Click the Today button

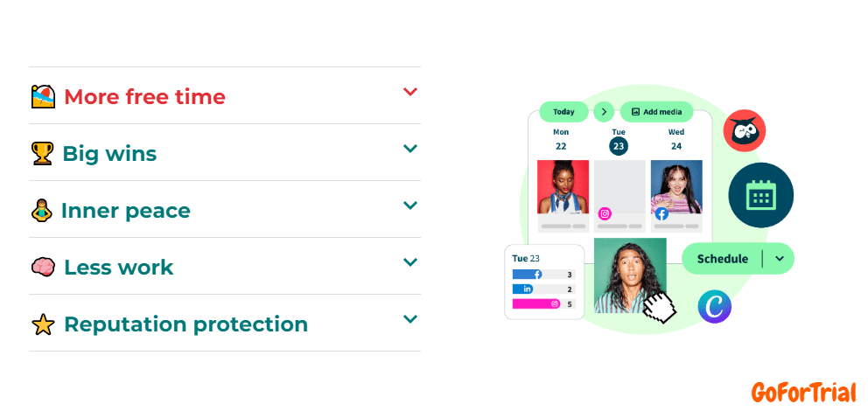pyautogui.click(x=563, y=112)
